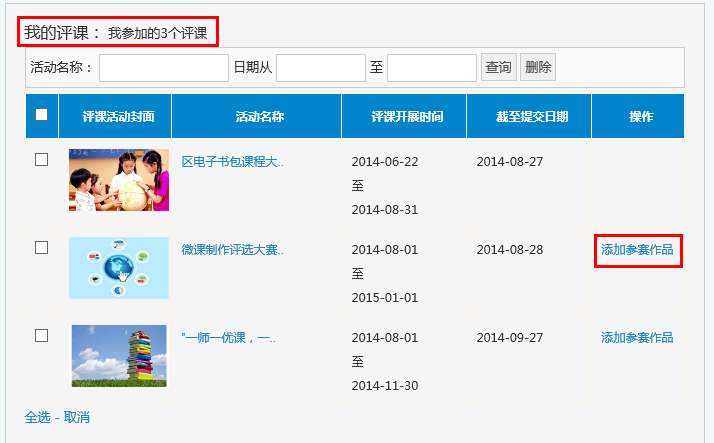Check the box for 区电子书包课程大.. row
714x443 pixels.
41,159
